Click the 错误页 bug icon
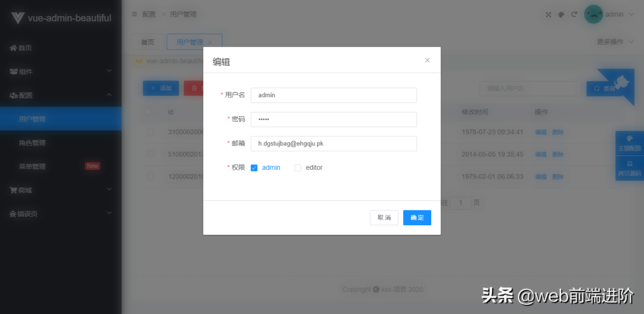Image resolution: width=644 pixels, height=314 pixels. (x=13, y=214)
